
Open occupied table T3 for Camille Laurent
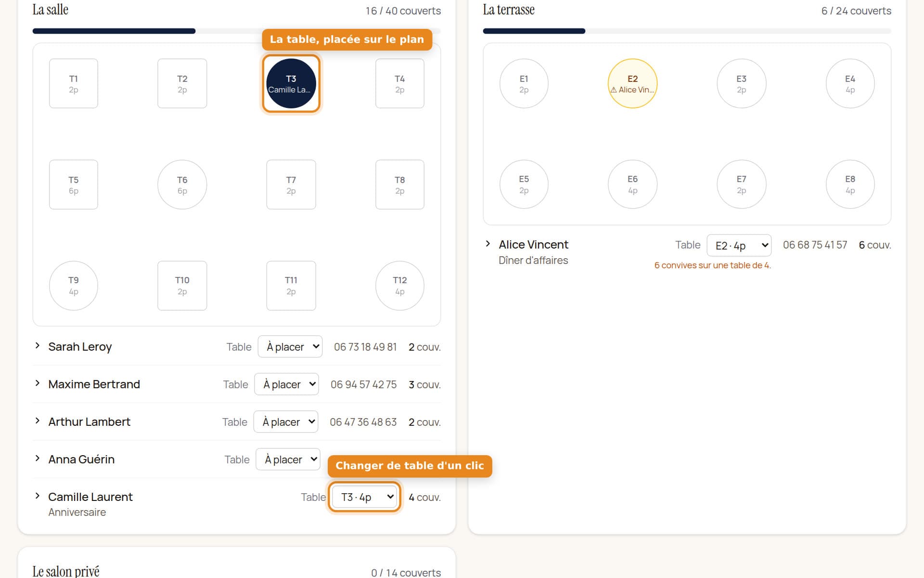(x=291, y=83)
